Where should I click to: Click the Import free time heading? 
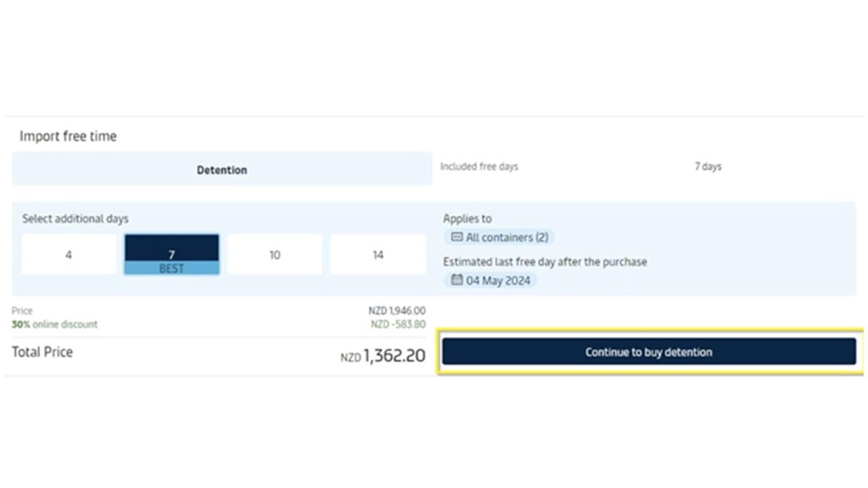68,136
